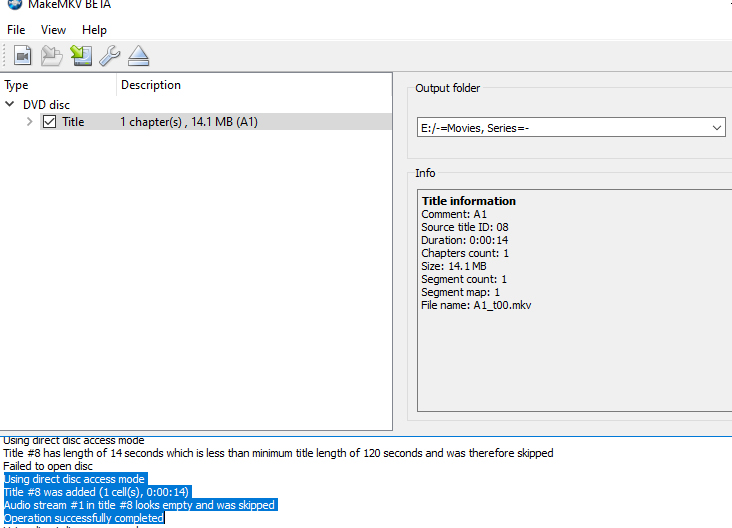
Task: Click the Open disc folder toolbar icon
Action: [51, 56]
